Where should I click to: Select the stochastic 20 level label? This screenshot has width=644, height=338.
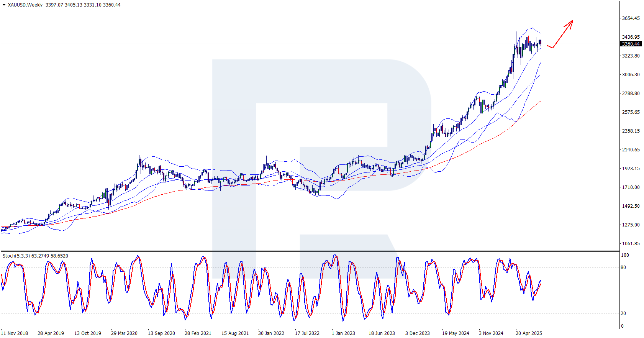point(623,313)
